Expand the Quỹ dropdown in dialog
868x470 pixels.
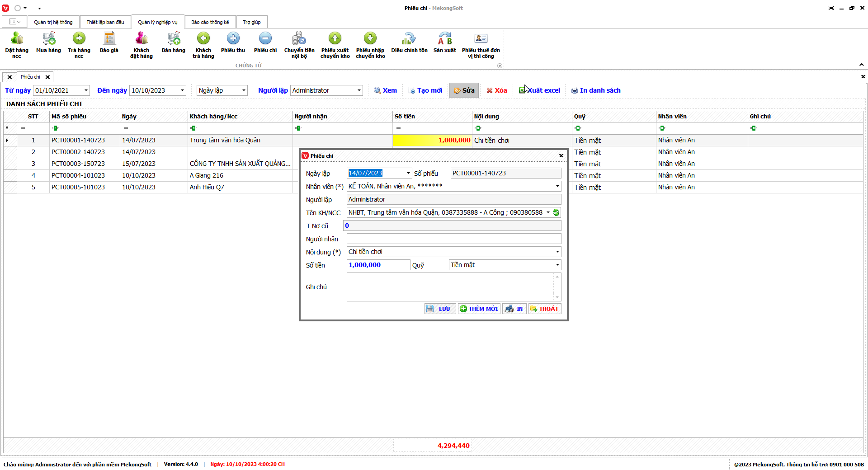tap(557, 265)
